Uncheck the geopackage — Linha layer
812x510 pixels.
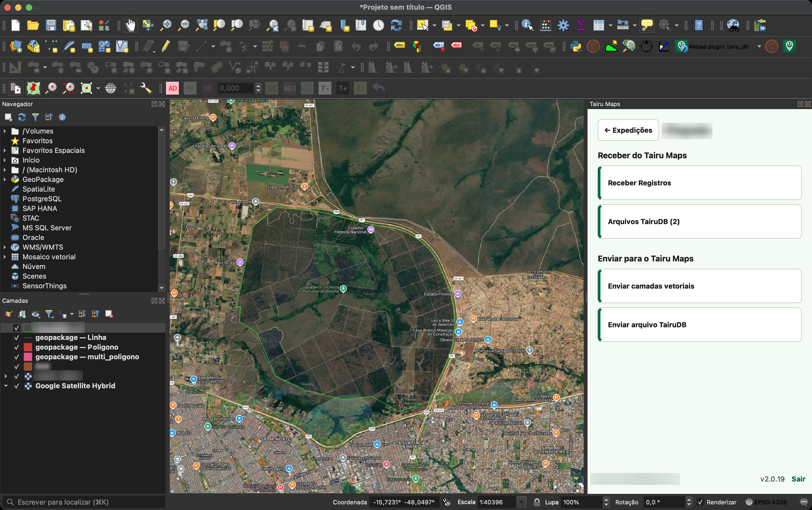[x=17, y=338]
